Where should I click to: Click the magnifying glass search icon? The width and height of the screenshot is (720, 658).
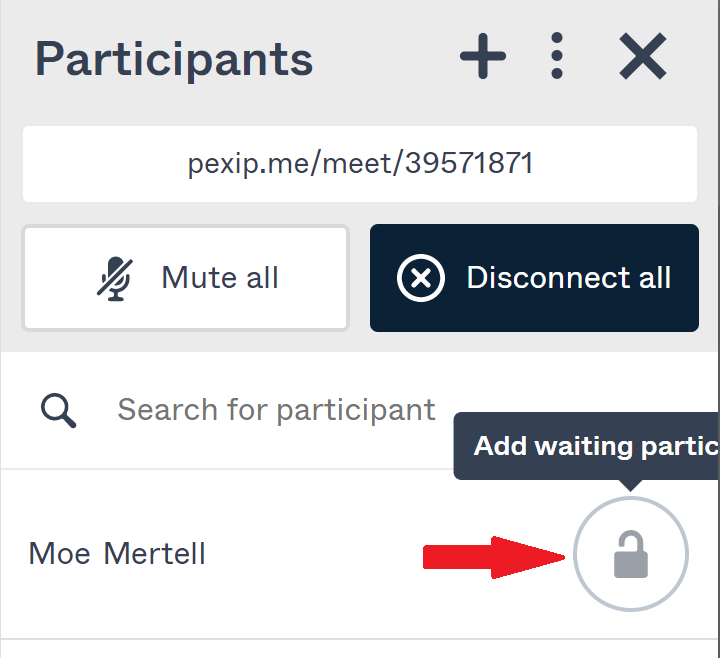click(59, 409)
